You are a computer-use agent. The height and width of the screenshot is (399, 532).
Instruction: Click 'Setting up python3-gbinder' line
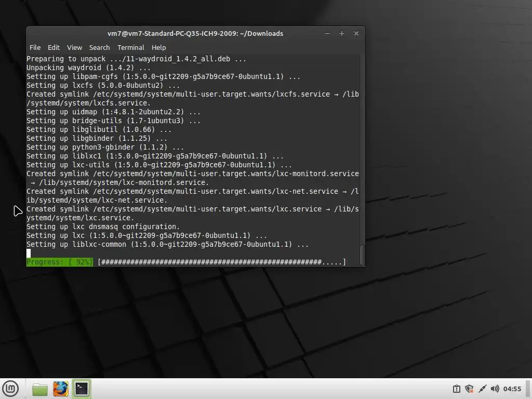(x=105, y=147)
